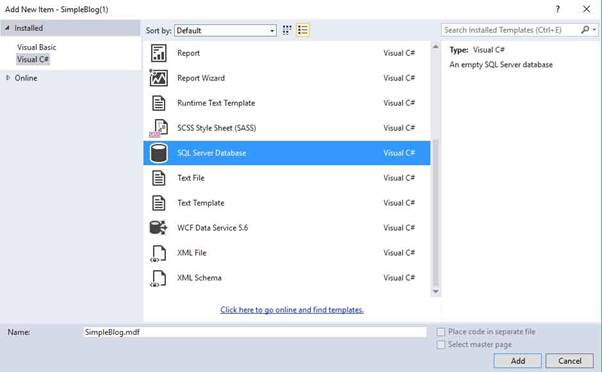The image size is (602, 372).
Task: Select Visual Basic in the tree
Action: tap(36, 47)
